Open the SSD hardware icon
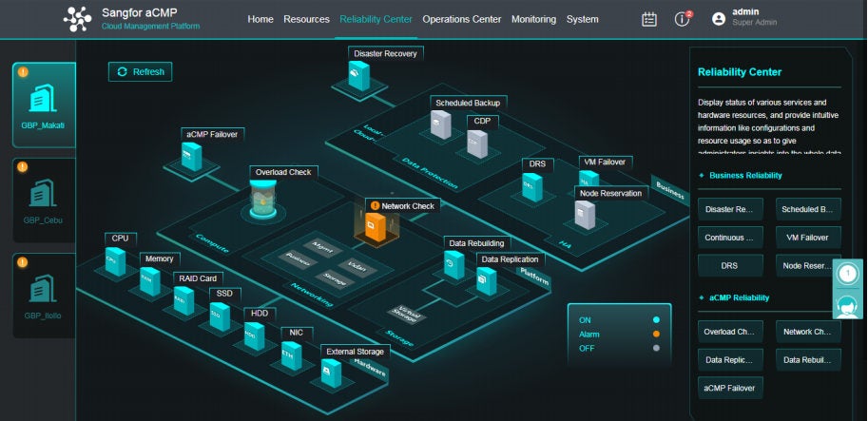868x421 pixels. pyautogui.click(x=220, y=317)
